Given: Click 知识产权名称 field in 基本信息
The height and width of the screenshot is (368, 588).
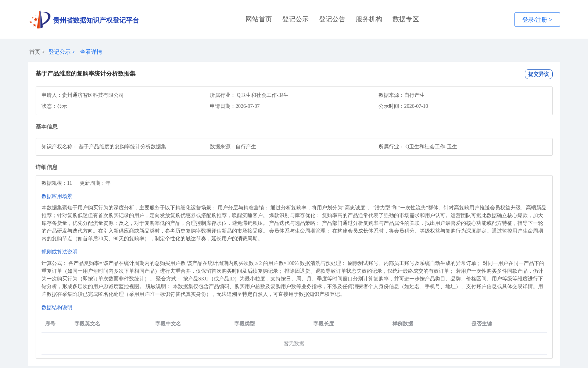Looking at the screenshot, I should [104, 146].
